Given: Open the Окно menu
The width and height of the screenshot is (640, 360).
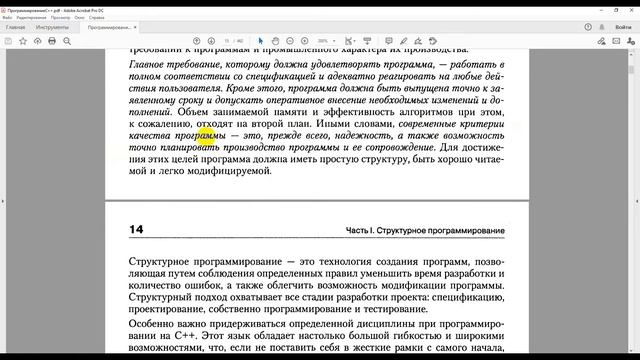Looking at the screenshot, I should coord(80,18).
